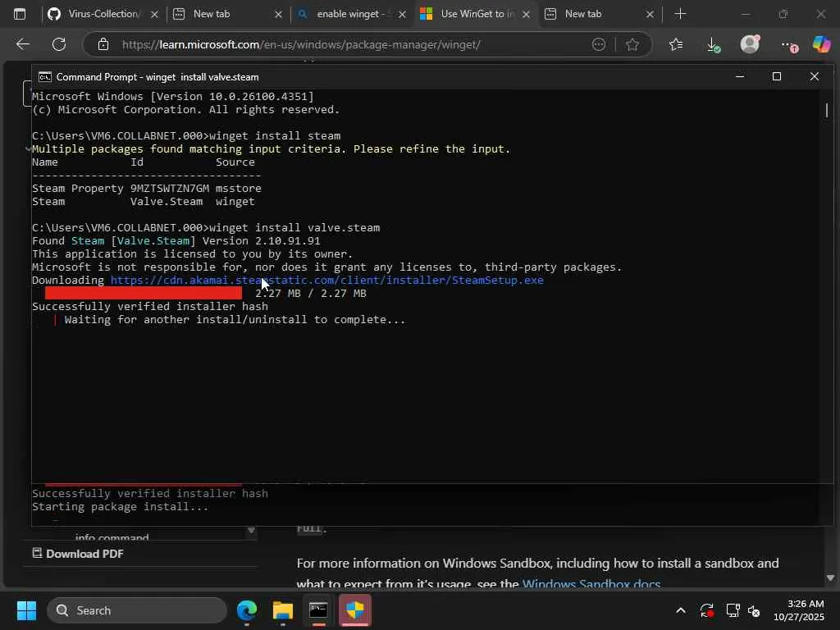
Task: Open the clock showing 3:26 AM
Action: [x=799, y=610]
